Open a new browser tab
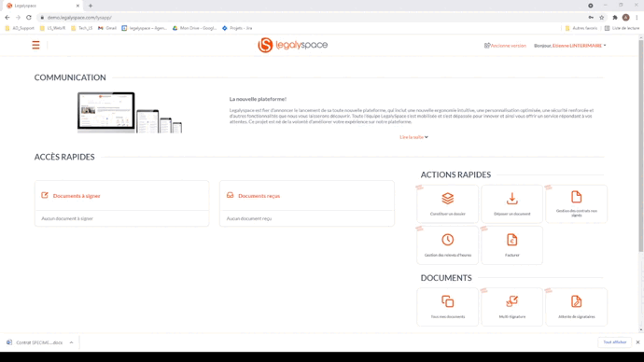 (91, 6)
